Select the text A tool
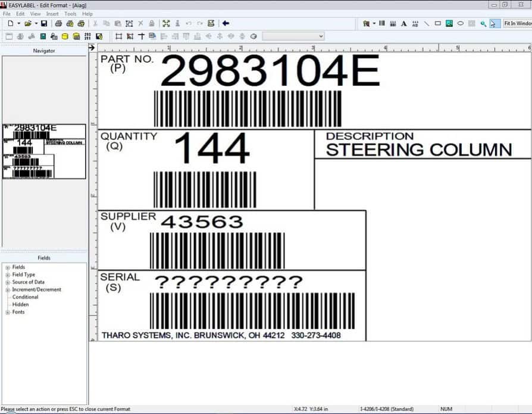This screenshot has width=532, height=414. [403, 23]
